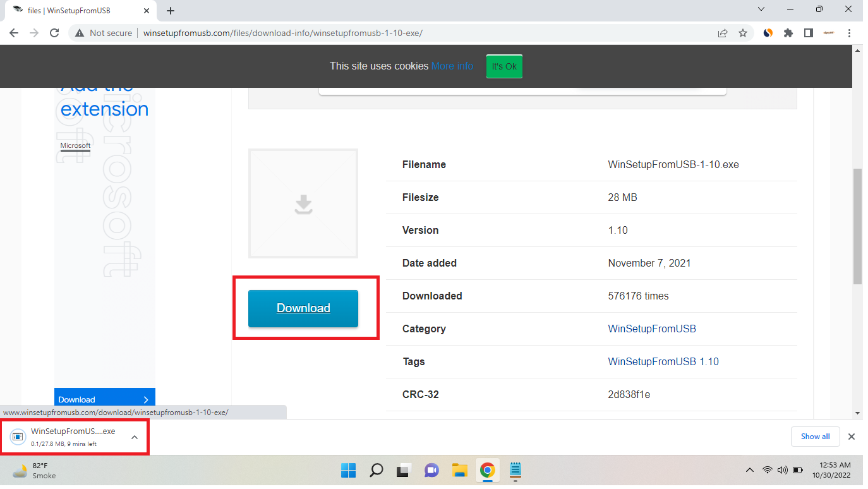Share this page icon in address bar

coord(723,33)
